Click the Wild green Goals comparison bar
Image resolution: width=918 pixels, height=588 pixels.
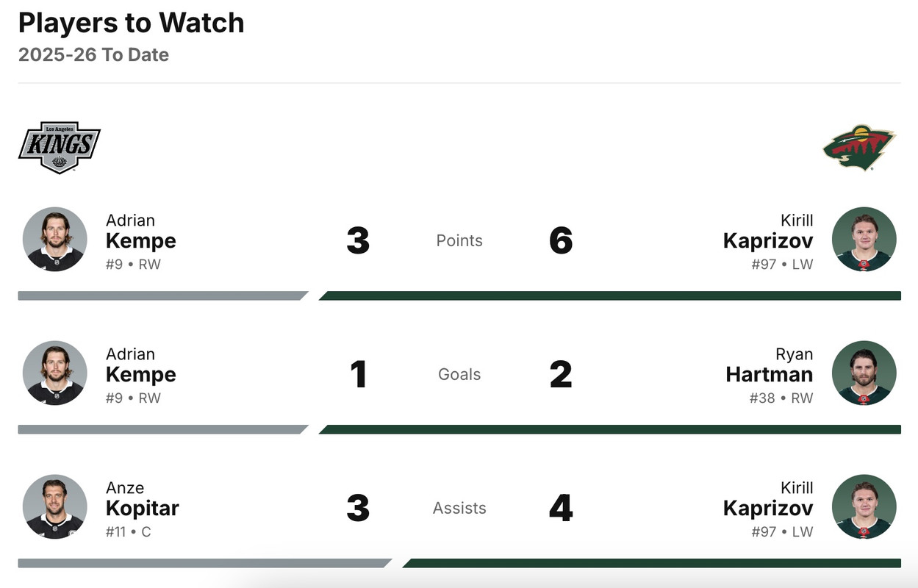click(x=610, y=429)
